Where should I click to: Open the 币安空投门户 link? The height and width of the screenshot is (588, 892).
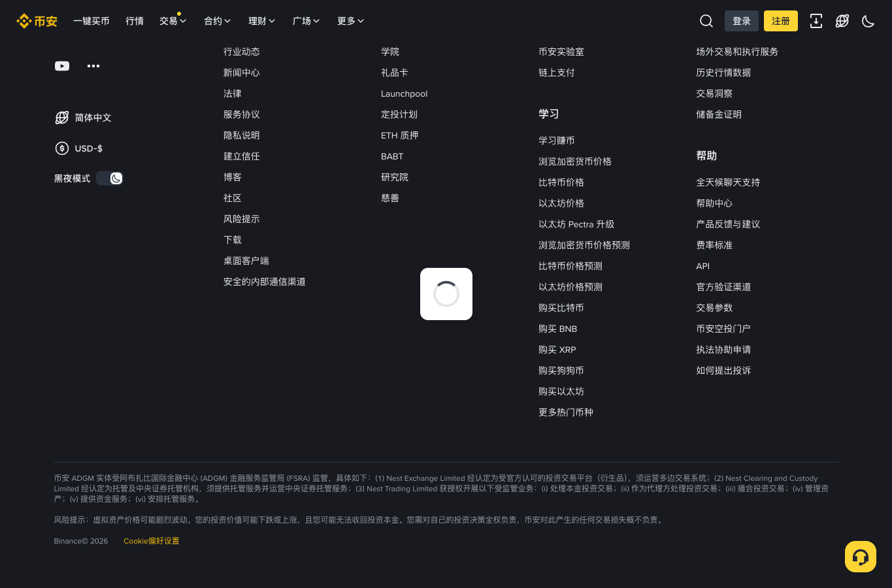pyautogui.click(x=723, y=329)
